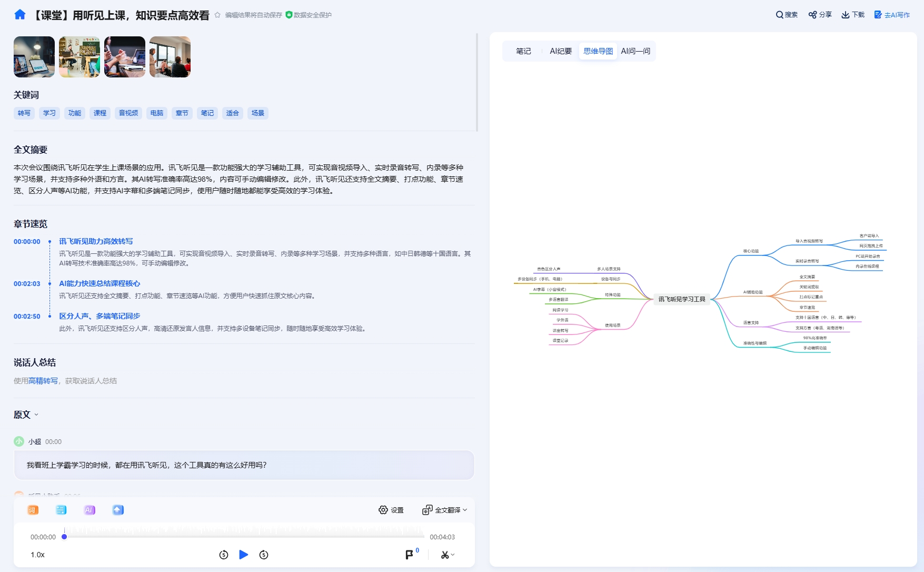Select the 使用场景 mind map node
This screenshot has height=572, width=924.
(612, 326)
